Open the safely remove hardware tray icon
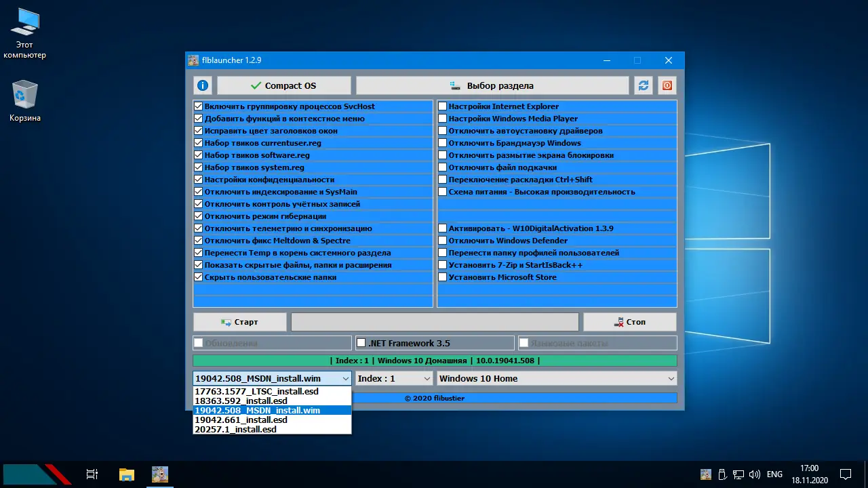This screenshot has width=868, height=488. 723,474
